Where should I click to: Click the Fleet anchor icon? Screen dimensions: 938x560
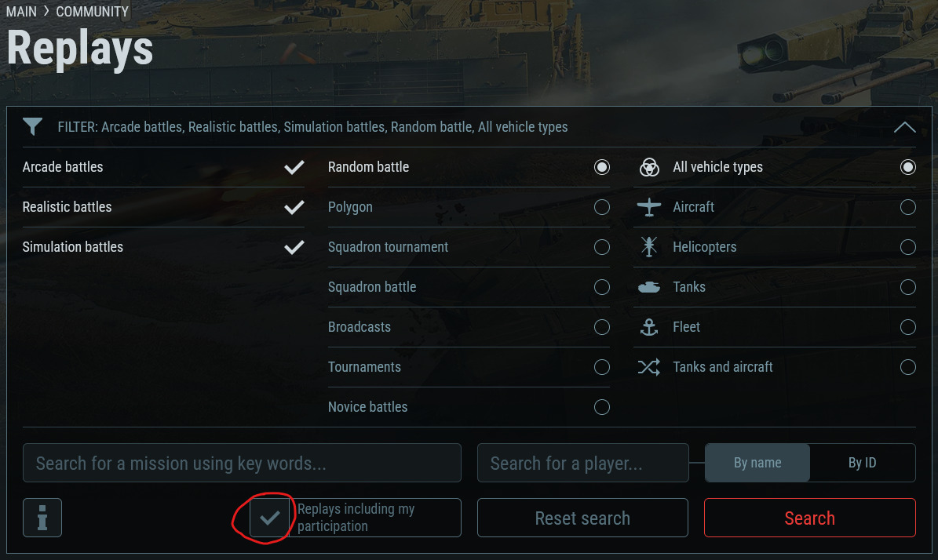649,327
